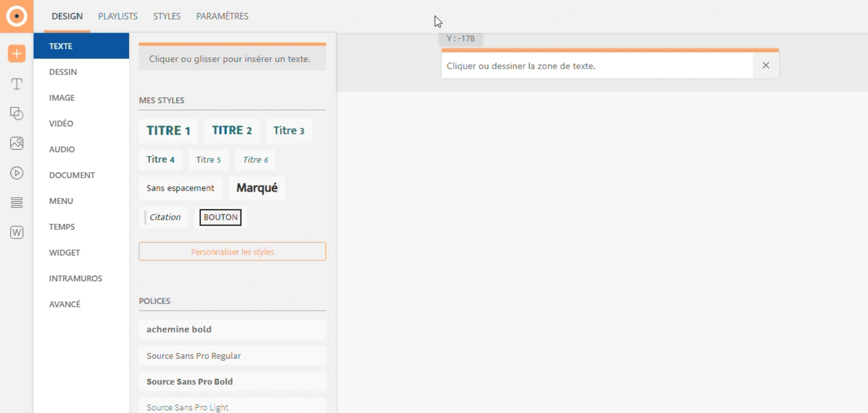Image resolution: width=868 pixels, height=413 pixels.
Task: Select the Dessin category in menu
Action: point(63,72)
